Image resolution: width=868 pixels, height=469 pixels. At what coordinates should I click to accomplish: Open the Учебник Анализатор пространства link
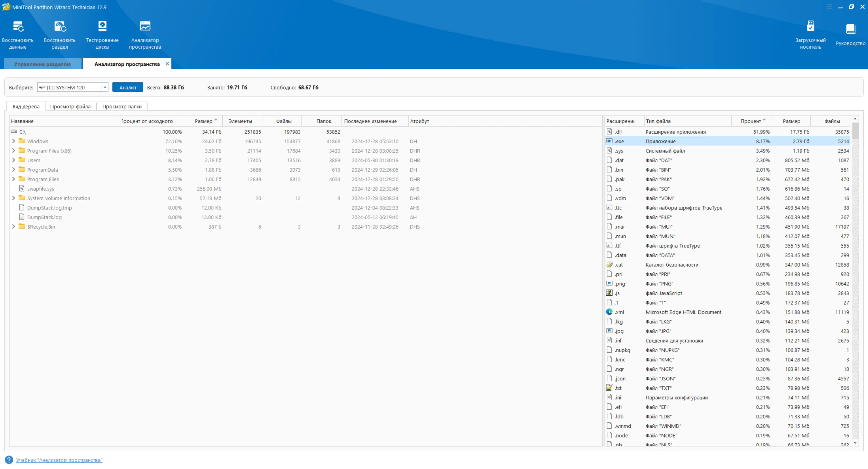click(x=59, y=460)
